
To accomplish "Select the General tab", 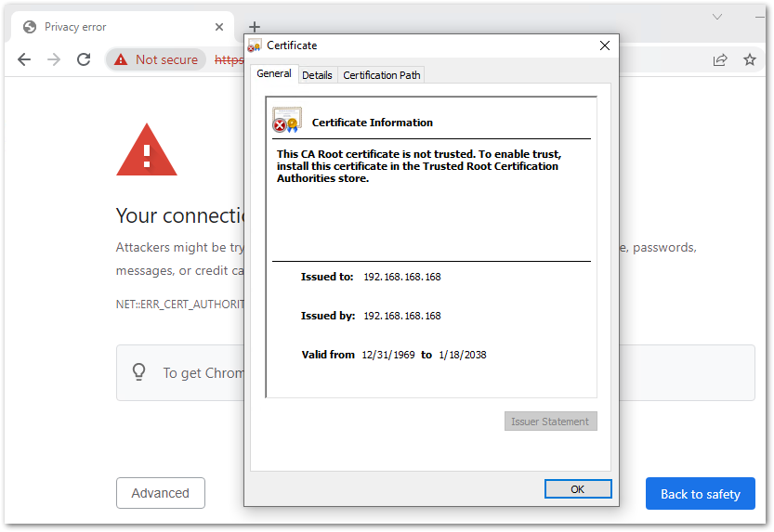I will pyautogui.click(x=274, y=73).
